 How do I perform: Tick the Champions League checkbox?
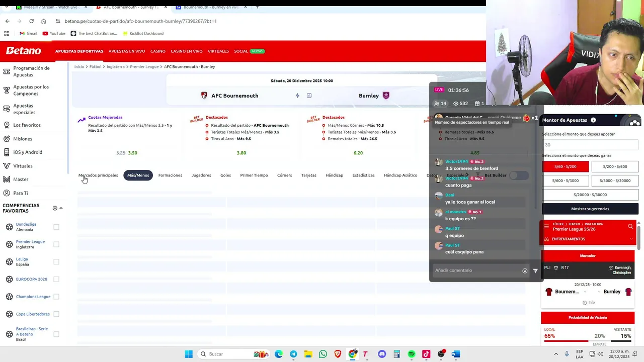pyautogui.click(x=56, y=297)
